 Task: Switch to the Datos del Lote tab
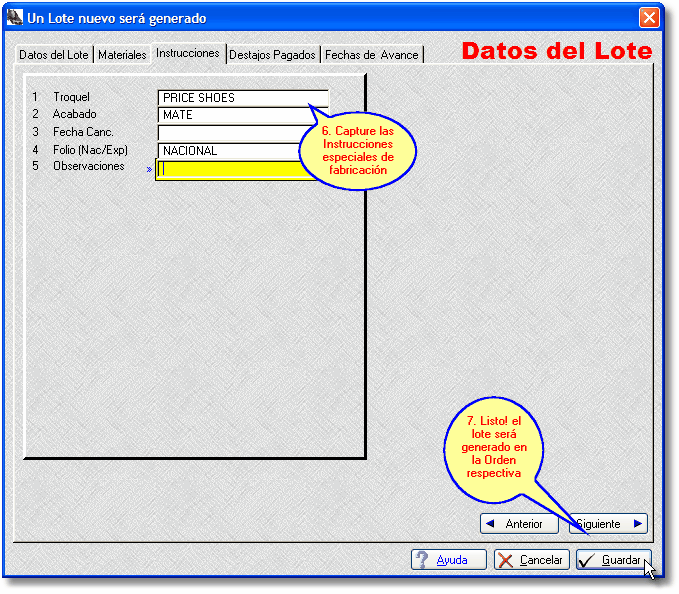54,55
